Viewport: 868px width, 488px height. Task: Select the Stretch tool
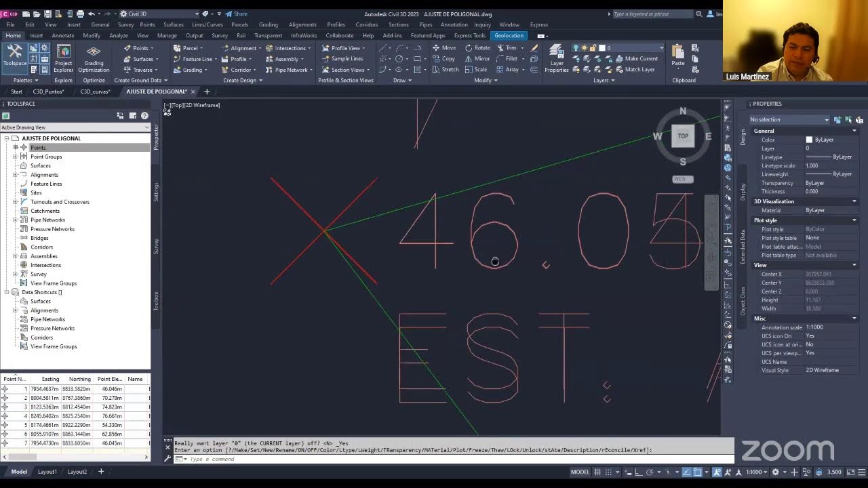[445, 70]
